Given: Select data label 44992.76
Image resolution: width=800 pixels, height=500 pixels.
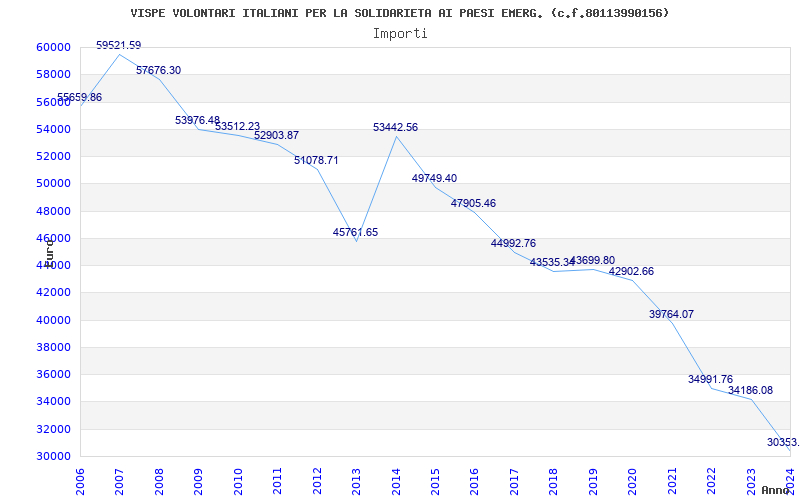Looking at the screenshot, I should point(513,243).
